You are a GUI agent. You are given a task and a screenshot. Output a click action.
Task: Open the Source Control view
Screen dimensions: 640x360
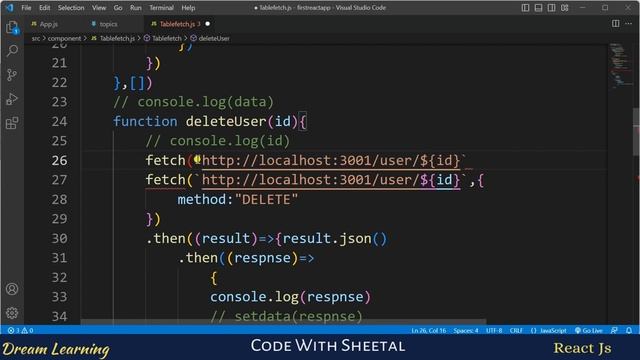tap(12, 75)
